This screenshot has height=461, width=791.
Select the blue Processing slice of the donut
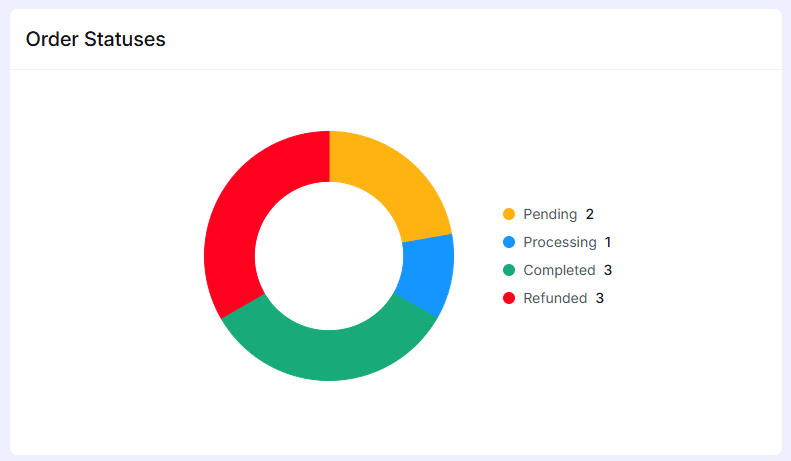426,276
